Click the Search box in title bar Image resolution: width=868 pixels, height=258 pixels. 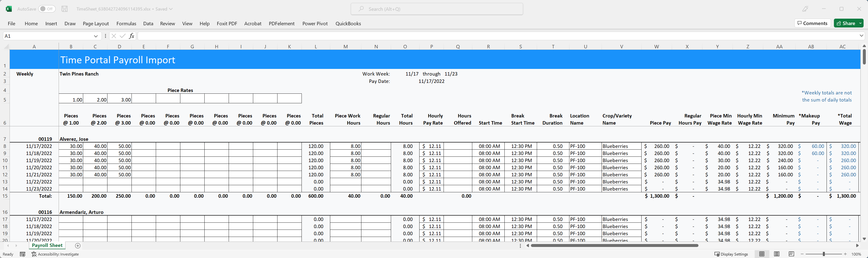[x=437, y=9]
